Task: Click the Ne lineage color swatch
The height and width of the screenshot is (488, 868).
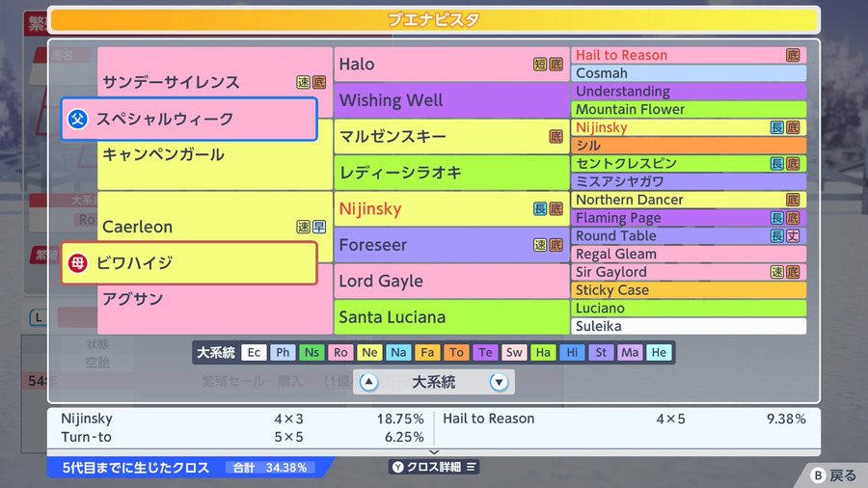Action: click(369, 352)
